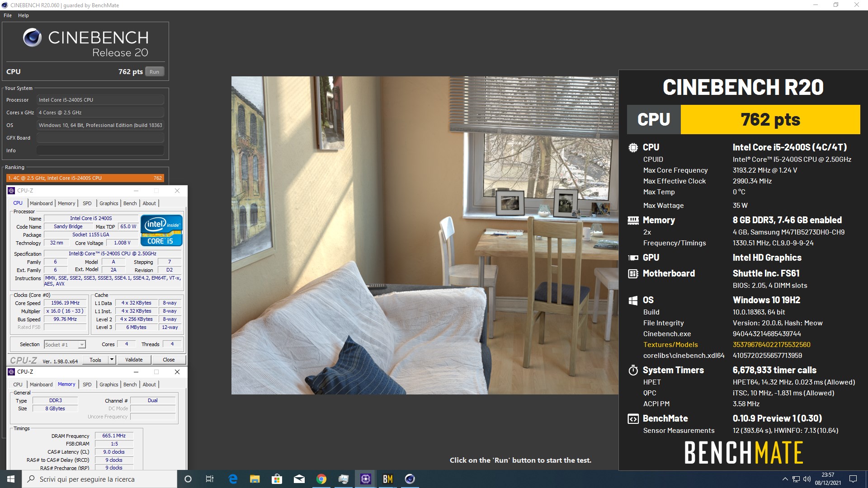Image resolution: width=868 pixels, height=488 pixels.
Task: Click the System Timers stopwatch icon
Action: (x=633, y=370)
